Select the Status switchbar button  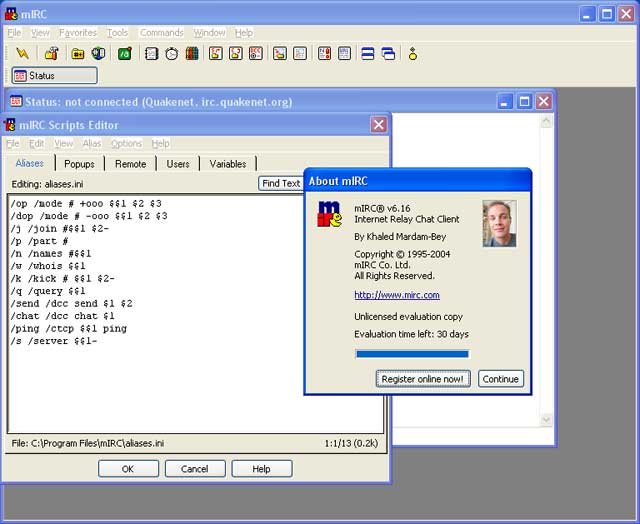point(54,75)
